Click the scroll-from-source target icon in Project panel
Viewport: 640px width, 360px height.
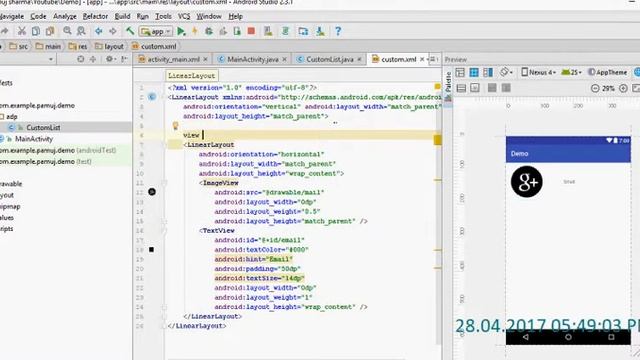[80, 59]
